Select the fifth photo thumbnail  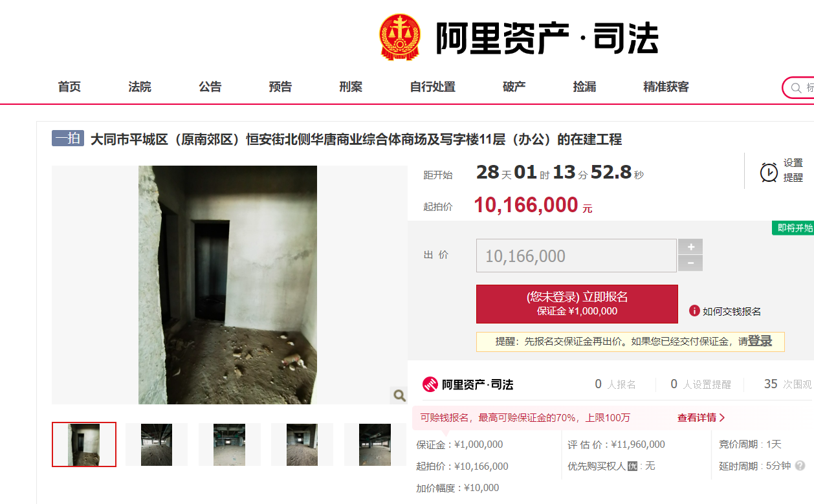pyautogui.click(x=375, y=444)
